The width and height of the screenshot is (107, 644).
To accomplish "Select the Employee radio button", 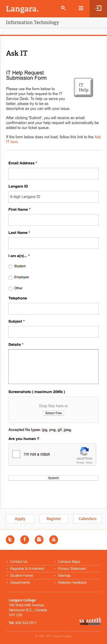I will 10,277.
